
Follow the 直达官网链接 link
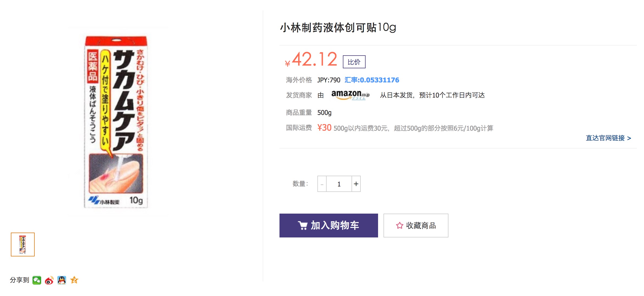click(608, 138)
